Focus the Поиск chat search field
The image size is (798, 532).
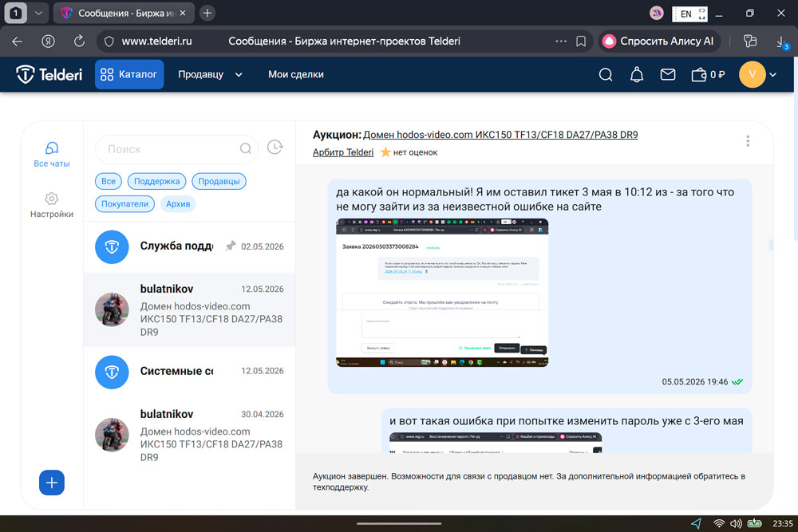tap(176, 149)
